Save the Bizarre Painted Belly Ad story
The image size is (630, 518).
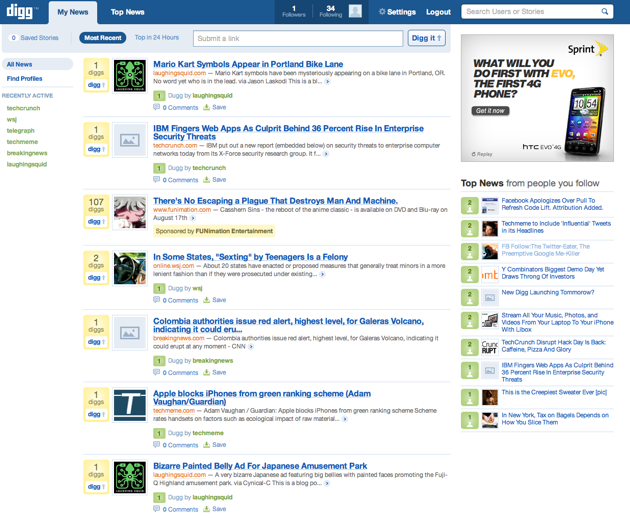pyautogui.click(x=215, y=509)
